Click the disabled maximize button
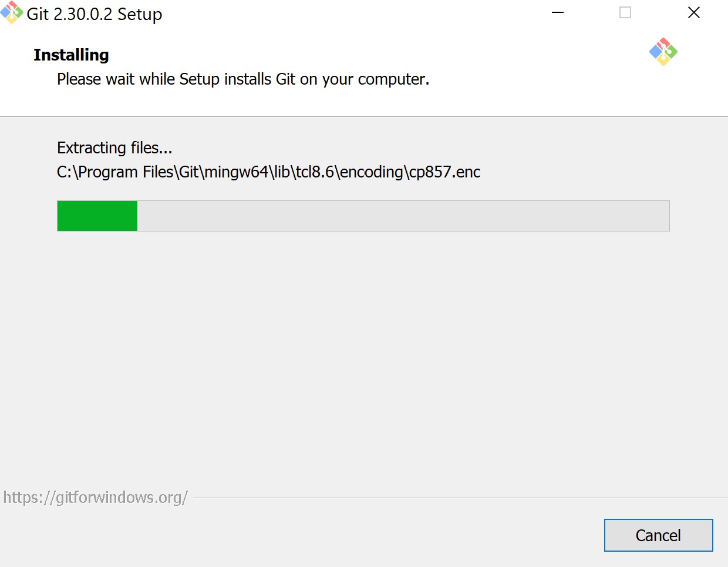 pos(625,12)
